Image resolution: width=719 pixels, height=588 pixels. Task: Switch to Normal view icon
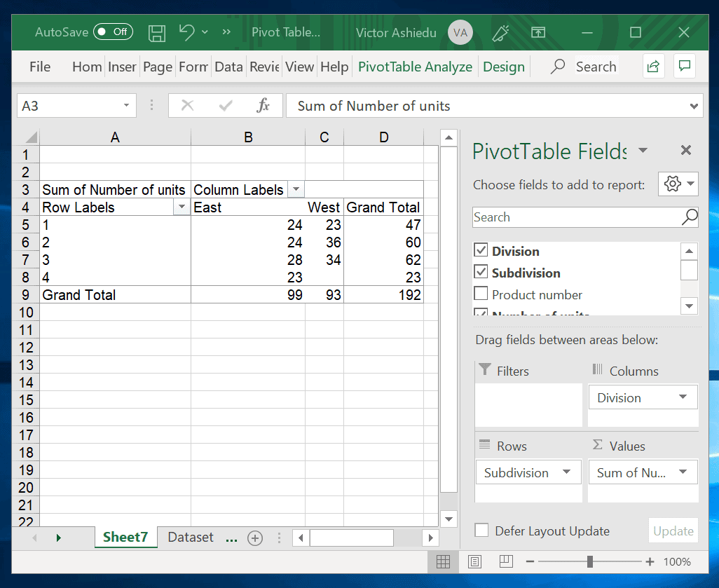point(443,561)
